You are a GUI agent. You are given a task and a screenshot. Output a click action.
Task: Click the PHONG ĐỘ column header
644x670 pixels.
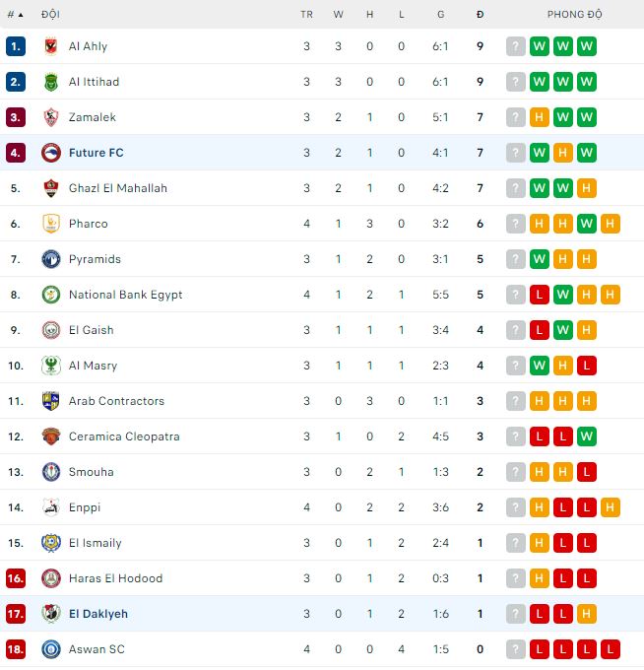(574, 15)
